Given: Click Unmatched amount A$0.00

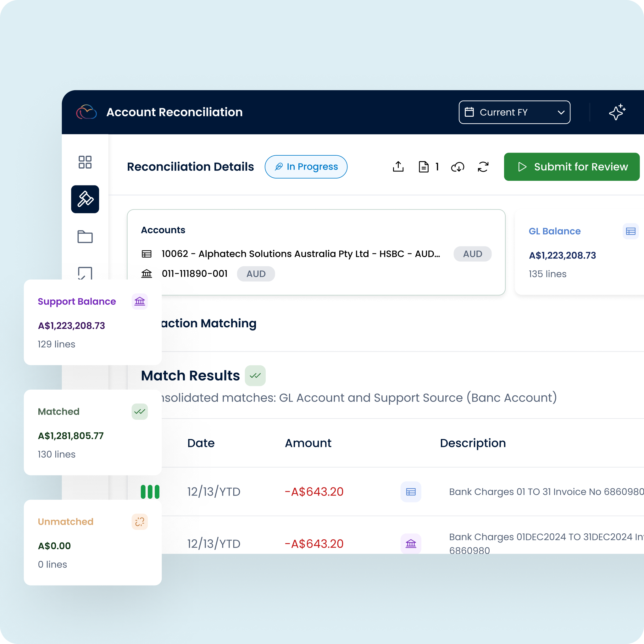Looking at the screenshot, I should [x=54, y=546].
